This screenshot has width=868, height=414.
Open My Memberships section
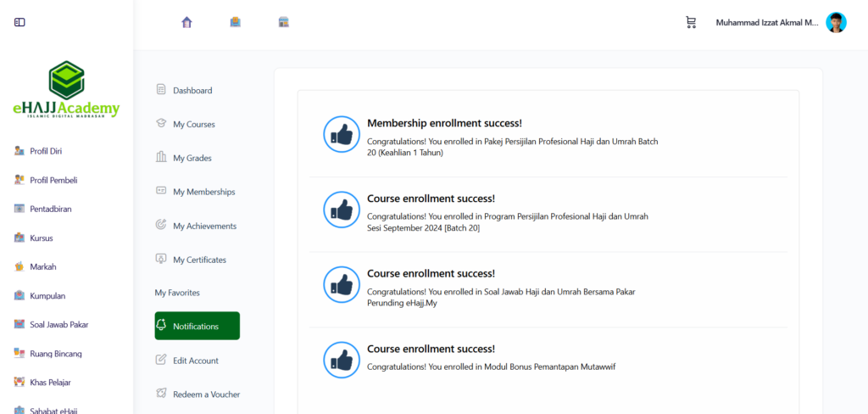click(203, 192)
